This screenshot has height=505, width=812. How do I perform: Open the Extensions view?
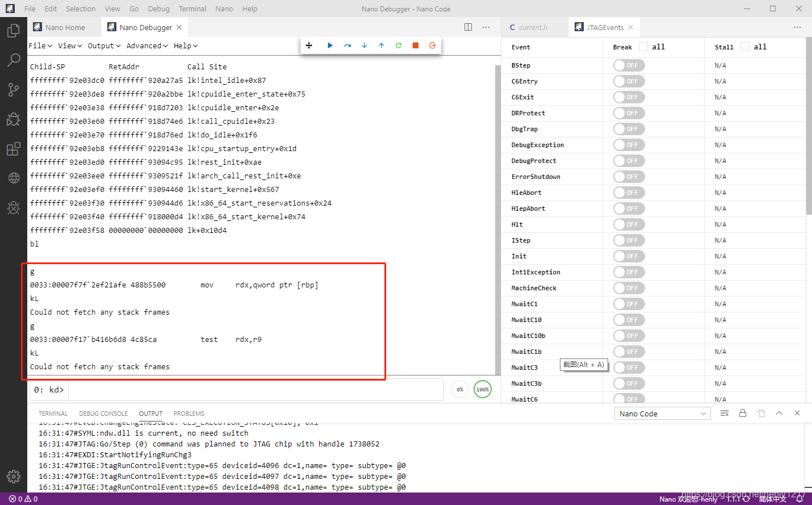tap(14, 149)
